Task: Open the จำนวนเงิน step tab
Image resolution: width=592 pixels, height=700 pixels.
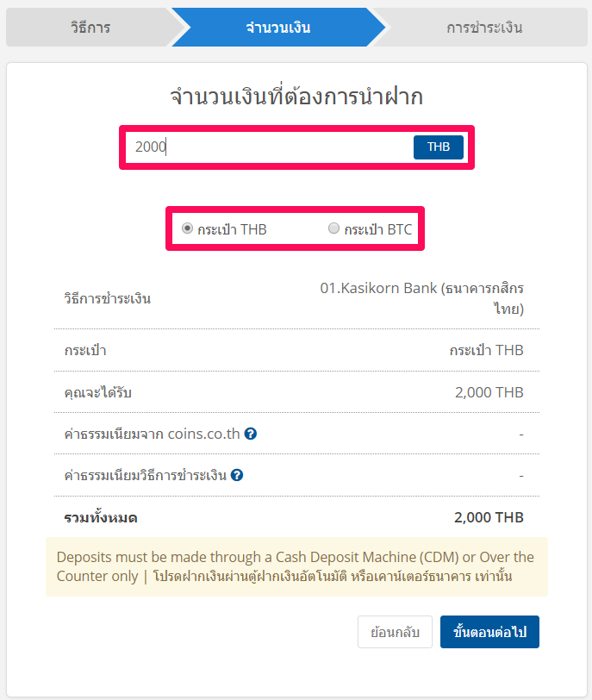Action: click(278, 28)
